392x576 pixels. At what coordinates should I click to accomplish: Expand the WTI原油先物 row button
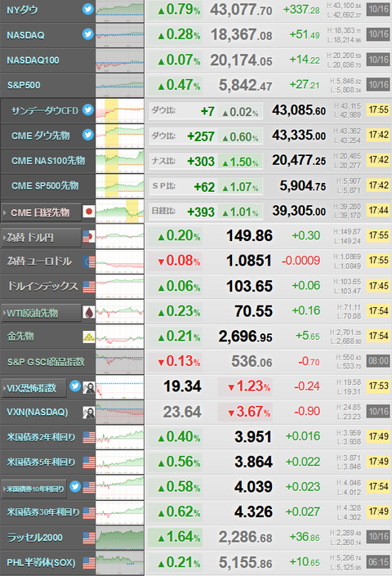41,313
